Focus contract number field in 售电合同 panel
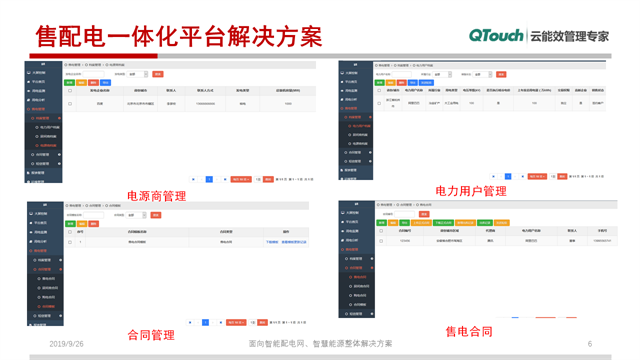Viewport: 640px width, 360px height. 404,214
